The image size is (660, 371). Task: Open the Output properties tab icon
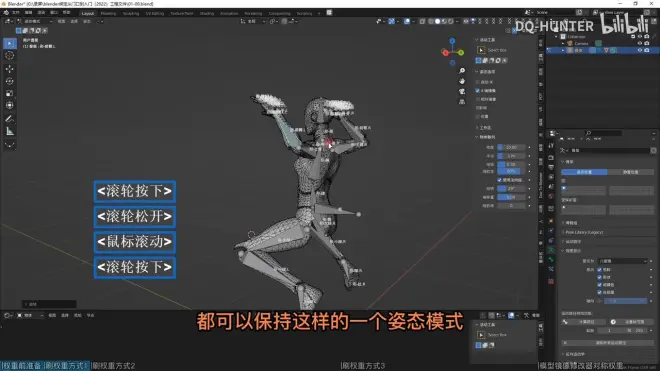pyautogui.click(x=551, y=167)
